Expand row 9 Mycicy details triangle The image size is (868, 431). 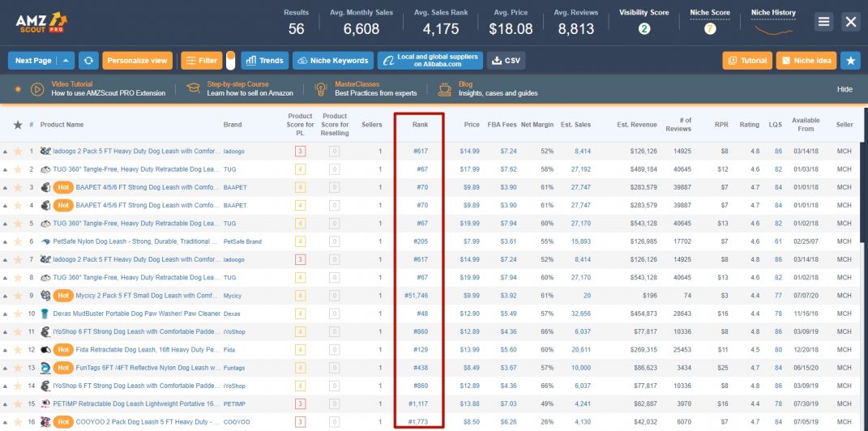[6, 296]
